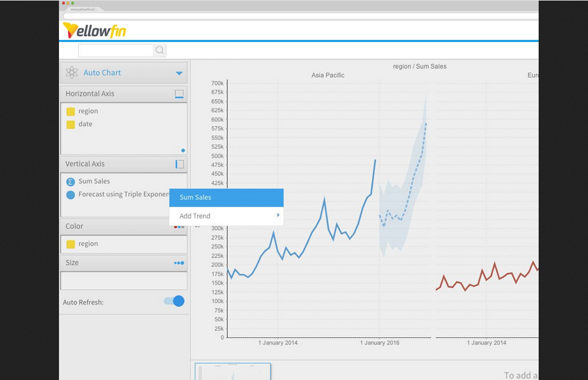Image resolution: width=588 pixels, height=380 pixels.
Task: Expand the Add Trend submenu arrow
Action: (x=277, y=215)
